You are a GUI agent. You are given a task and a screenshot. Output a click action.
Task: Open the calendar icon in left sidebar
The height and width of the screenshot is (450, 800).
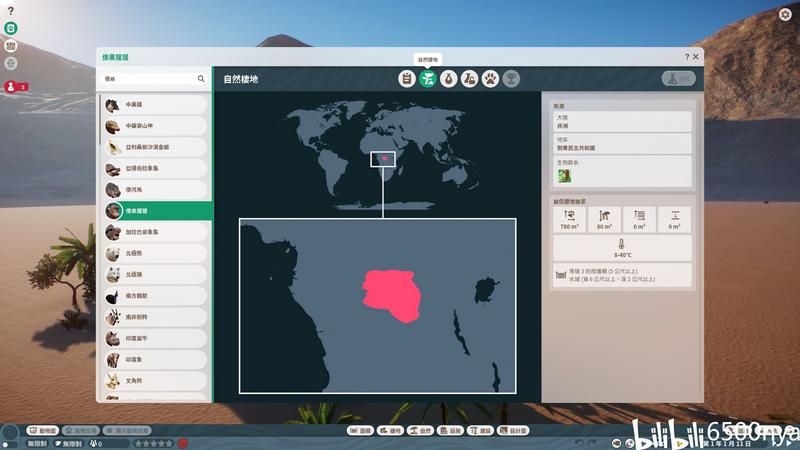point(11,46)
